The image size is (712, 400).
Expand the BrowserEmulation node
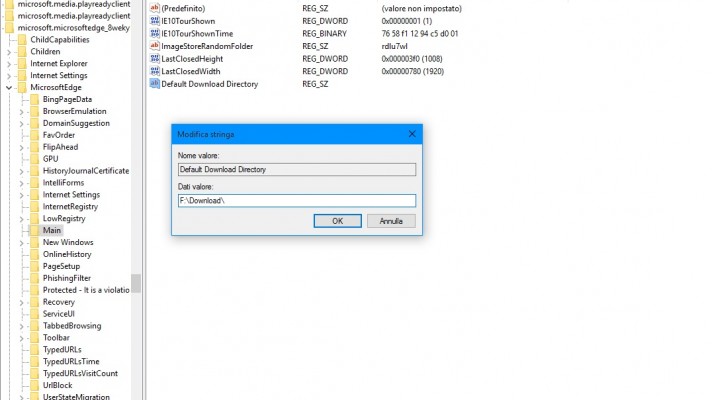click(21, 112)
